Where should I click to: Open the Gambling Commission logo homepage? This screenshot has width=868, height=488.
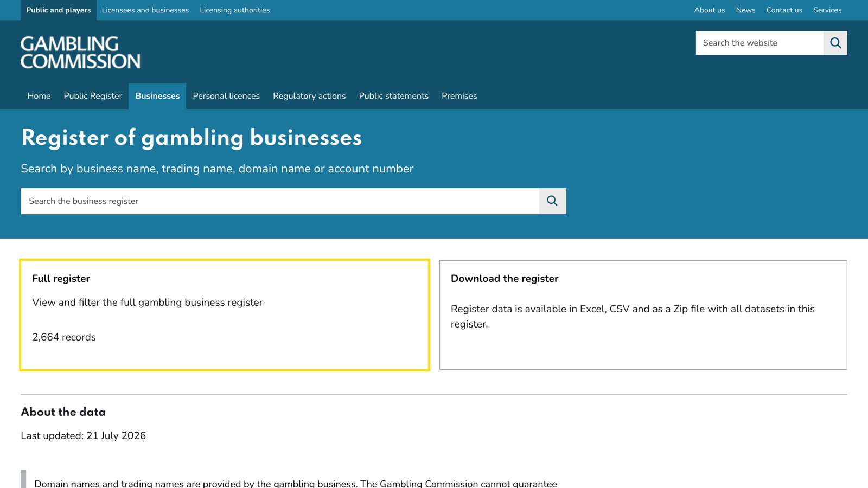pyautogui.click(x=80, y=53)
